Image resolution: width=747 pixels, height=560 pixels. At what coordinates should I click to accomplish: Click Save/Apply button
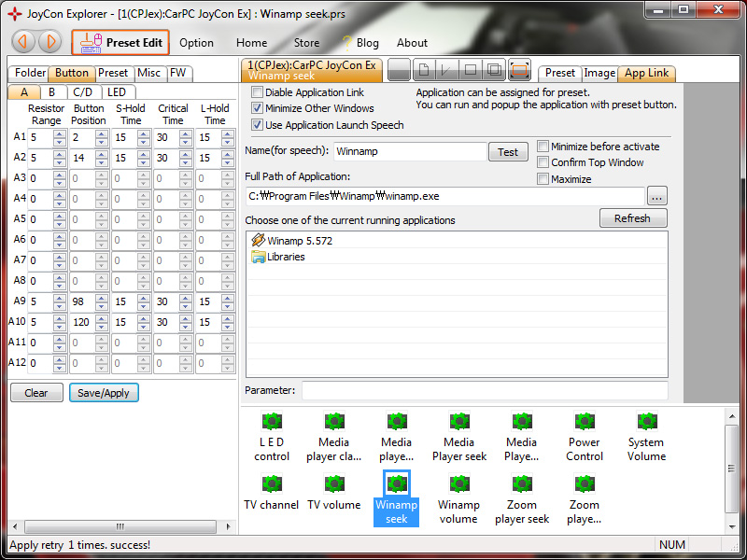pos(104,393)
